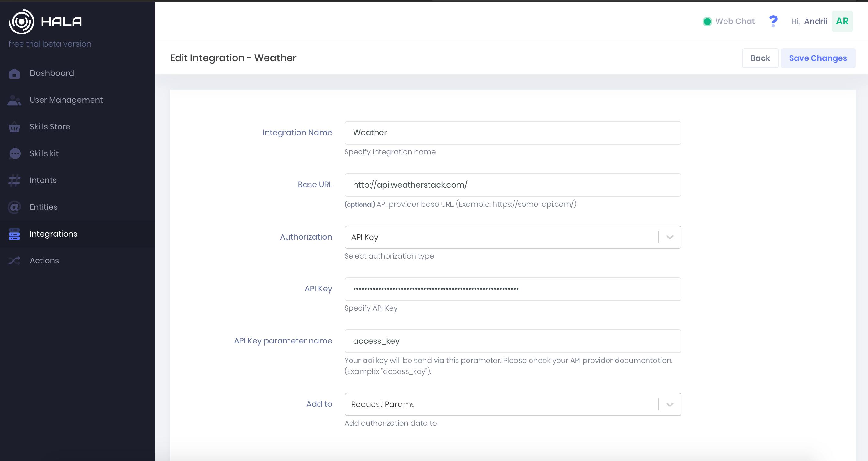The image size is (868, 461).
Task: Expand the Add to dropdown arrow
Action: point(670,404)
